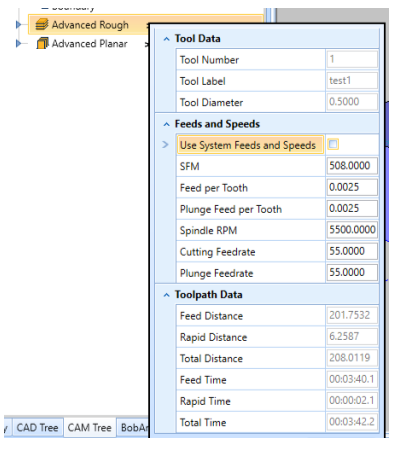Click the SFM value field
The height and width of the screenshot is (449, 393).
pyautogui.click(x=352, y=166)
